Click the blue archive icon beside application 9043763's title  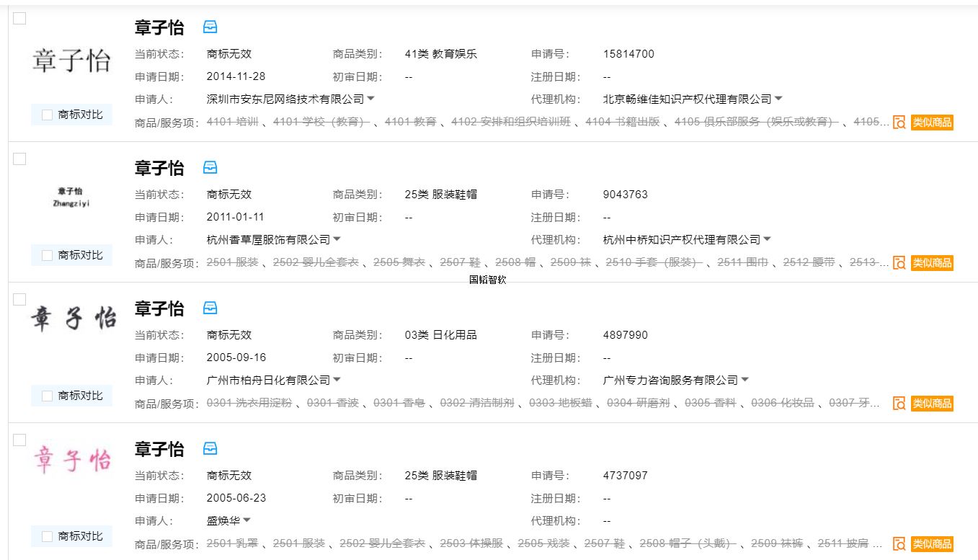pos(210,168)
